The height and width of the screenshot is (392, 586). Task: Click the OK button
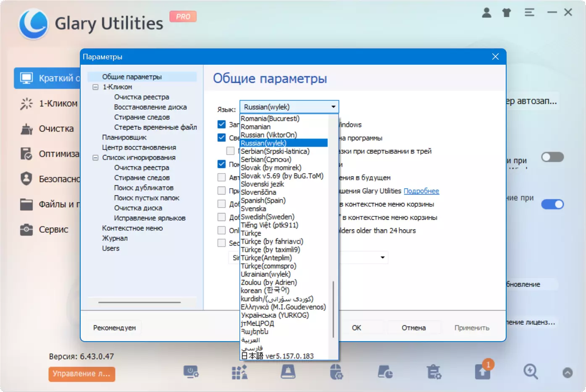[x=357, y=328]
